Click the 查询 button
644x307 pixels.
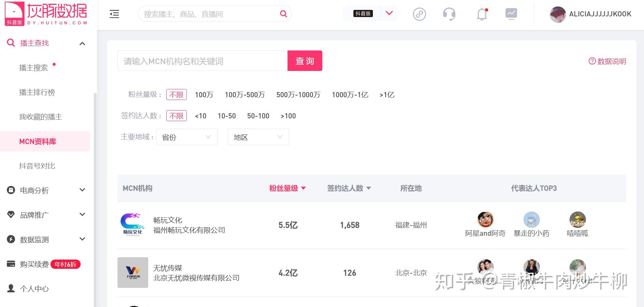point(305,61)
